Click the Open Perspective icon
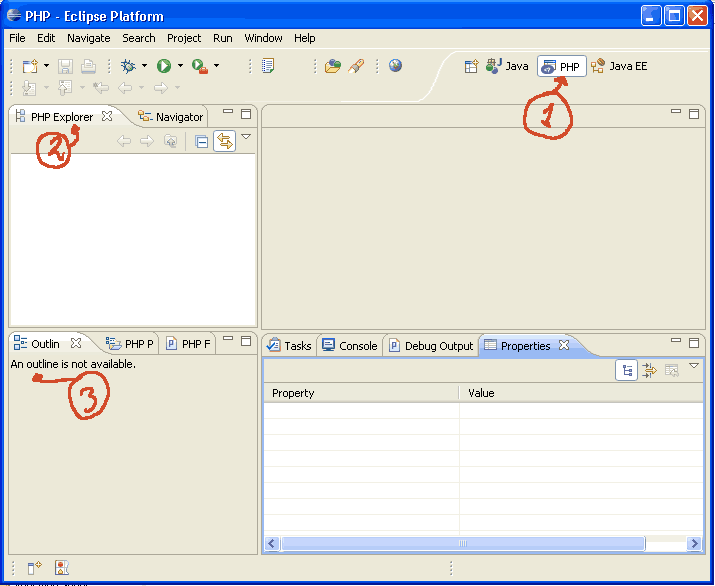 pos(471,67)
